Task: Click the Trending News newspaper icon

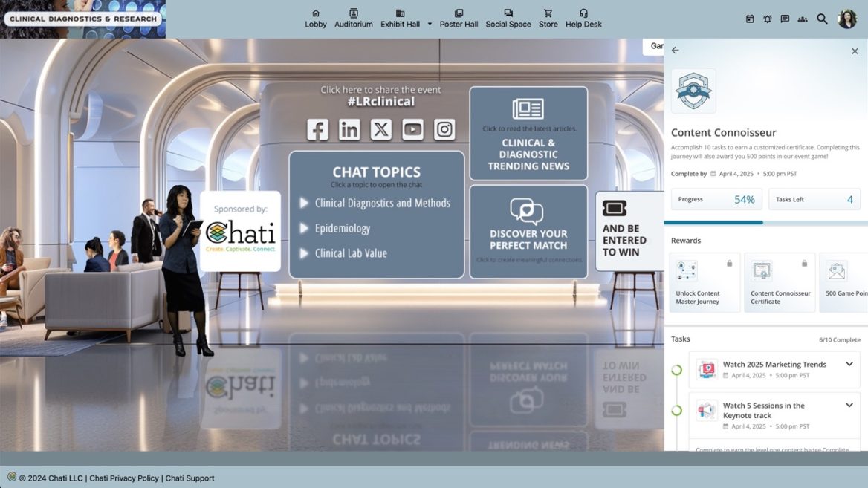Action: pyautogui.click(x=528, y=109)
